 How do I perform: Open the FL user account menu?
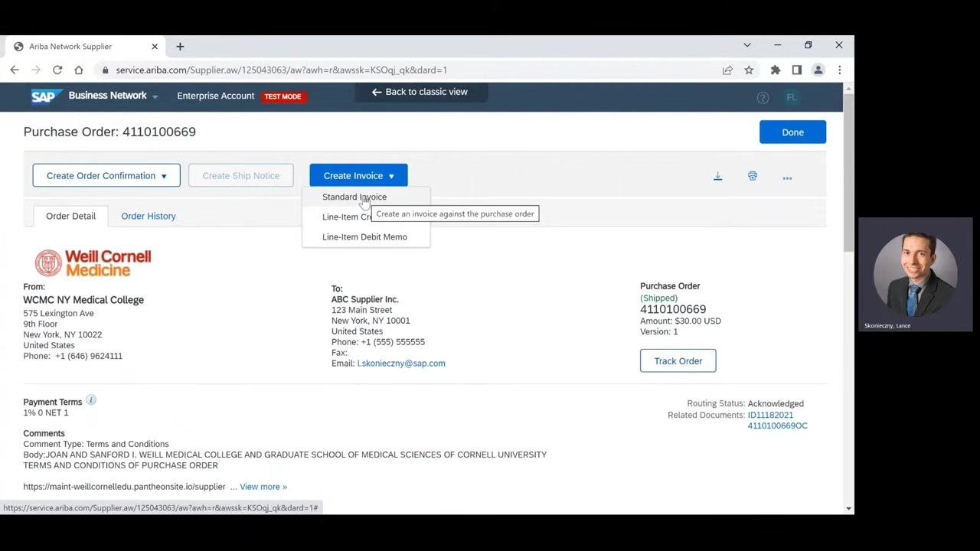click(792, 97)
